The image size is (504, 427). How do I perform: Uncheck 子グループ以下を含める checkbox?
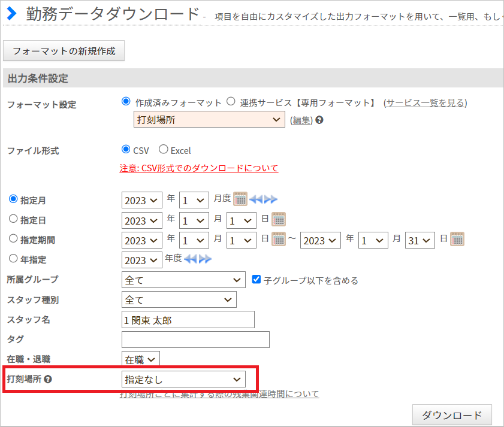(x=256, y=280)
